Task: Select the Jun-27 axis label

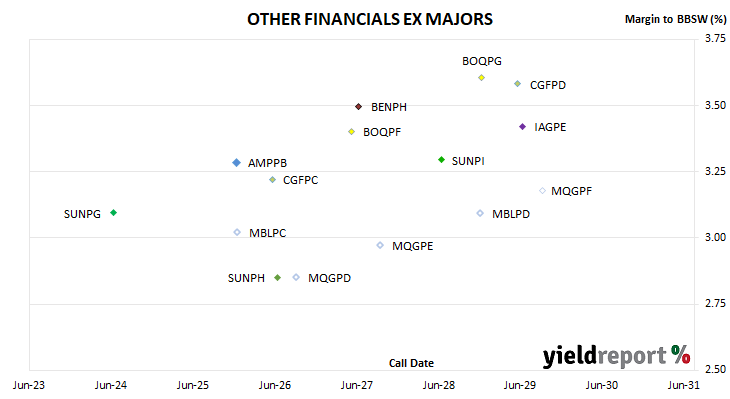Action: click(x=357, y=385)
